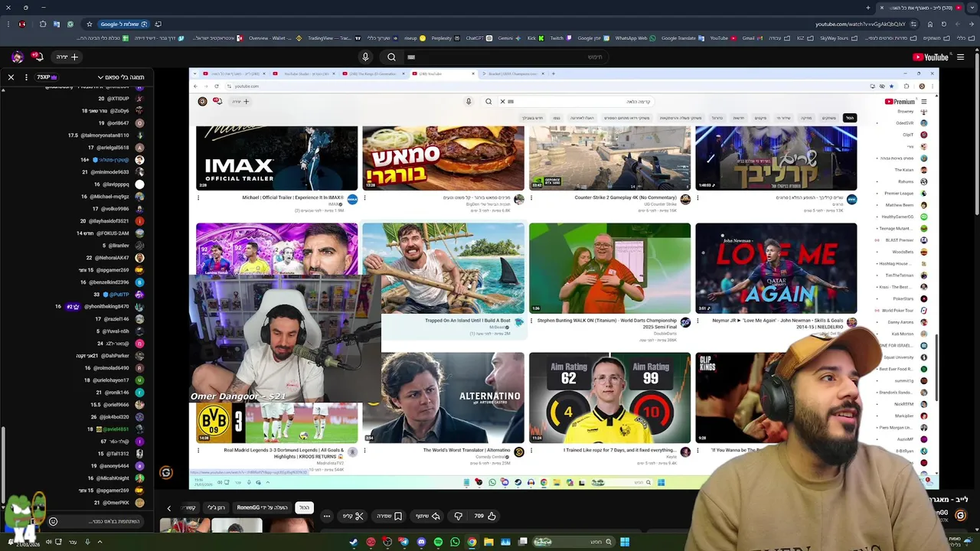Screen dimensions: 980x551
Task: Open the Stephen Bunting WALK ON thumbnail
Action: tap(609, 268)
